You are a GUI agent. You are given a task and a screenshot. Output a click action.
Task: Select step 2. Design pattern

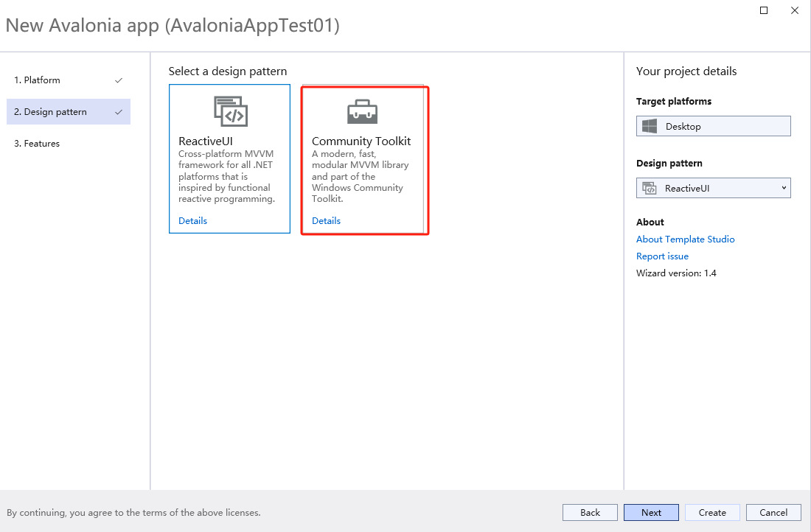pos(69,112)
